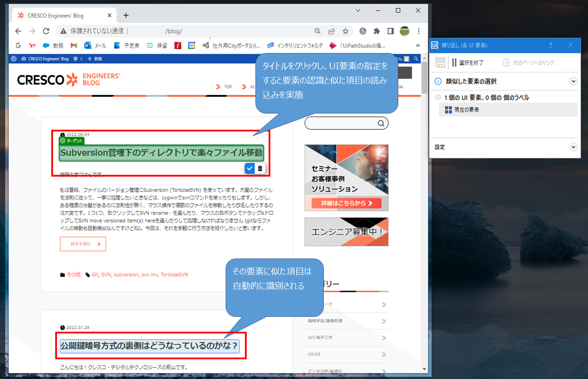Screen dimensions: 588x379
Task: Open the red 'i' bookmark icon
Action: click(178, 45)
